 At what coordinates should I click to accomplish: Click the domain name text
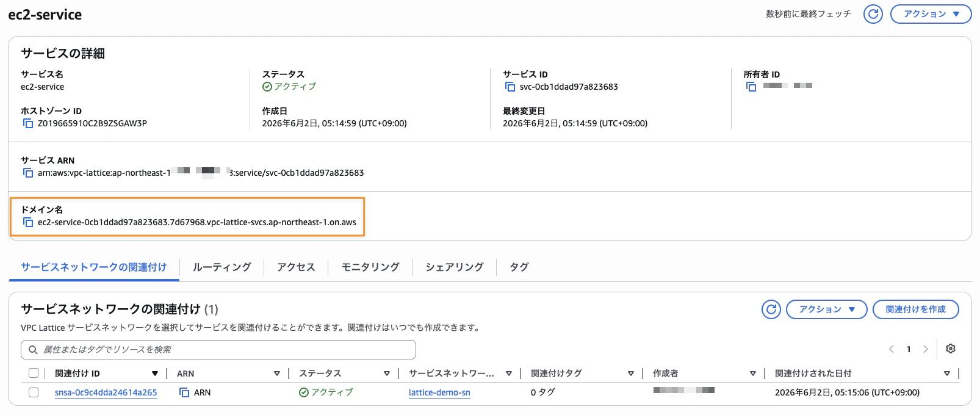pos(197,222)
